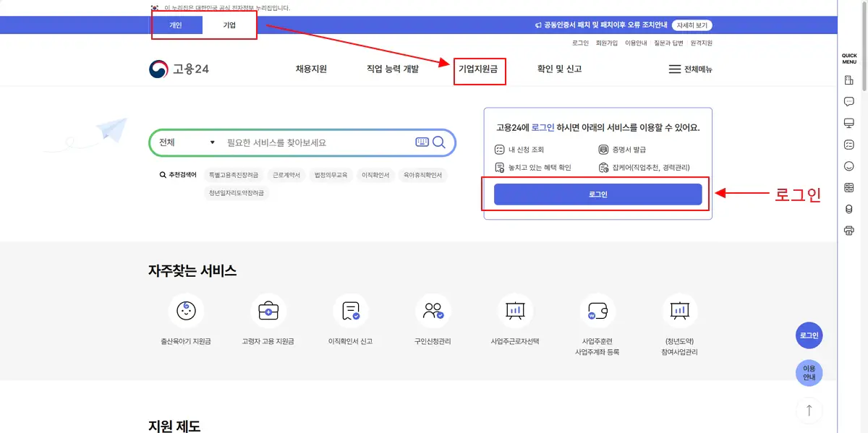Switch to the 개인 tab
The width and height of the screenshot is (868, 433).
pyautogui.click(x=176, y=25)
